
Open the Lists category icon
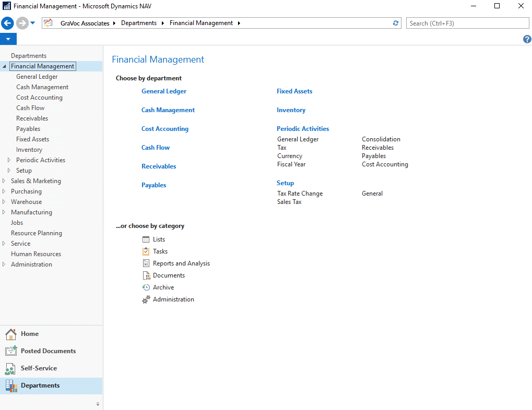(x=146, y=239)
